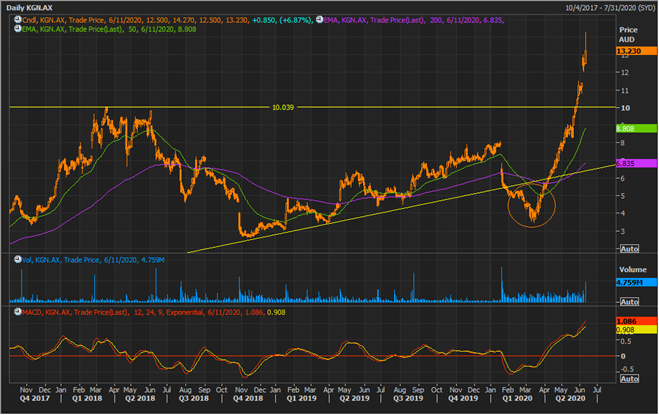Click the 10/4/2017 - 7/31/2020 (SYD) date range
Viewport: 659px width, 415px height.
coord(610,8)
